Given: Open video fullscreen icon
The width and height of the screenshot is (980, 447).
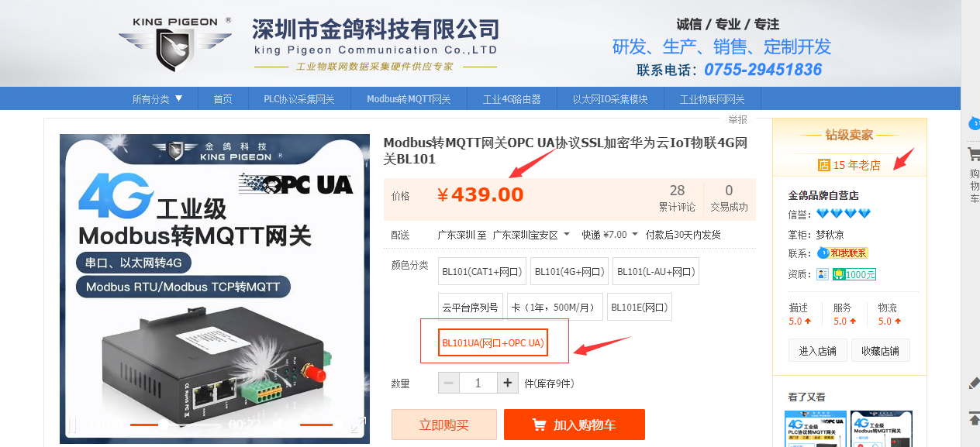Looking at the screenshot, I should coord(357,424).
